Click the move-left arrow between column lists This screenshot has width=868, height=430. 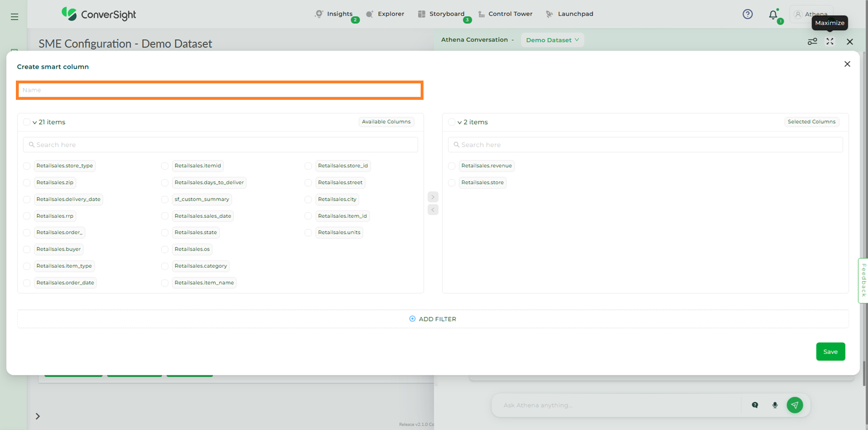coord(433,210)
